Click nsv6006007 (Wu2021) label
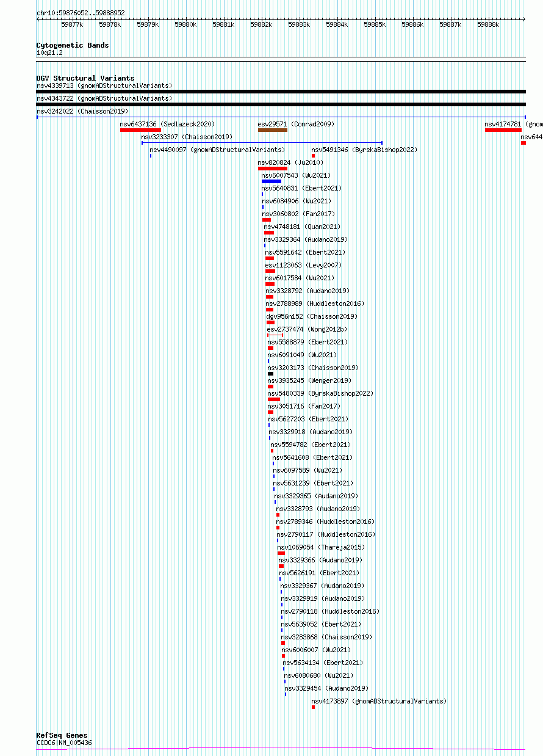This screenshot has width=543, height=756. coord(316,650)
